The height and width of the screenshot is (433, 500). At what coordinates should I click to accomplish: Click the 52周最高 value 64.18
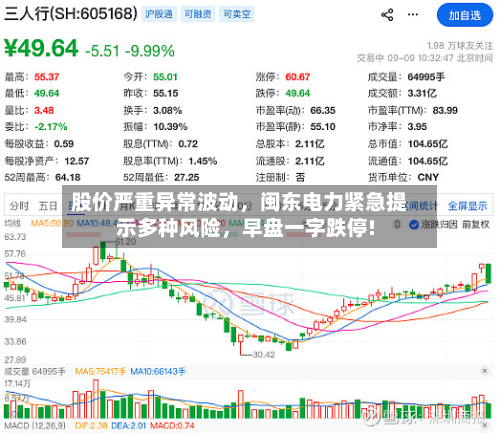[68, 177]
